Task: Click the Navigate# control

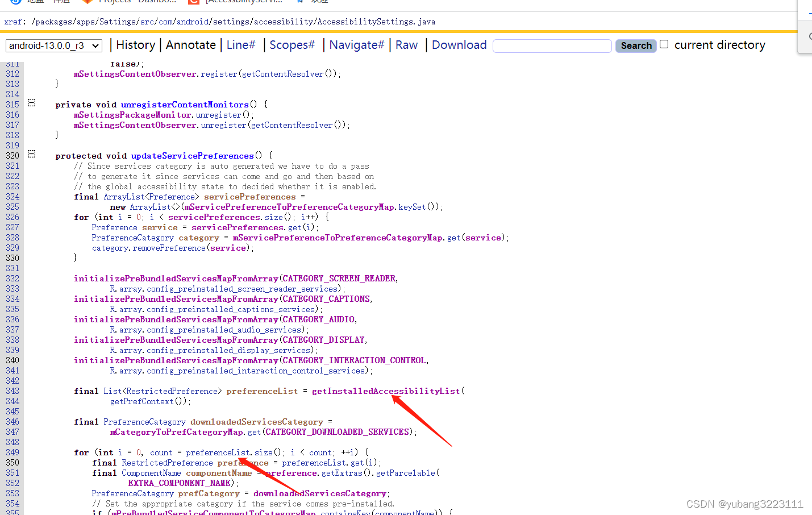Action: pos(356,44)
